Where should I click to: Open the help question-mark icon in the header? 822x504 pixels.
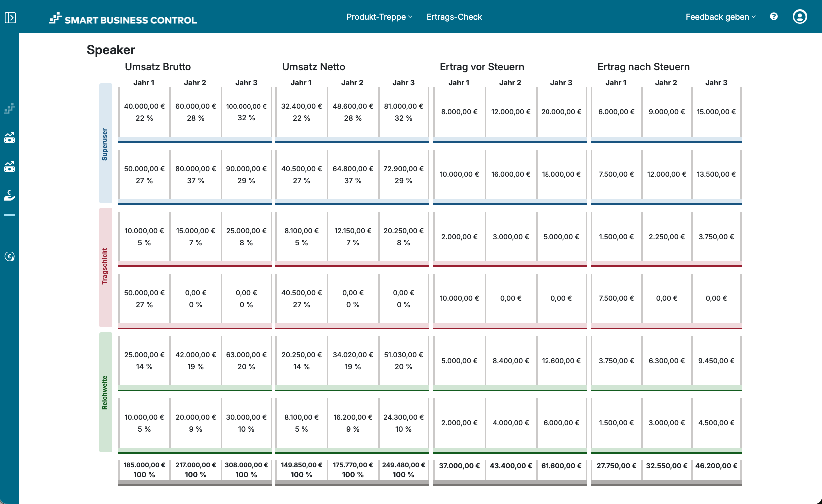click(x=773, y=16)
